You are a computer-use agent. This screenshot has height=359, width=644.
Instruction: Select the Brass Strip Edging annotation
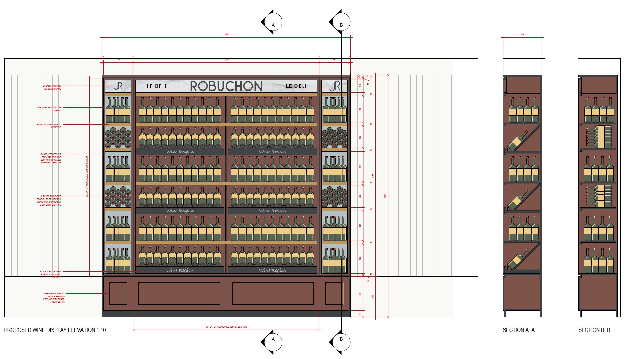click(49, 126)
